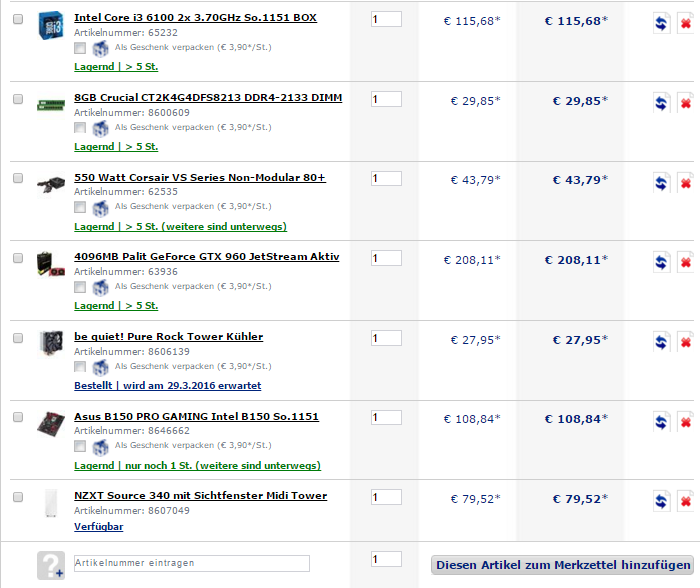Open be quiet! cooler thumbnail
Image resolution: width=700 pixels, height=588 pixels.
click(x=50, y=343)
